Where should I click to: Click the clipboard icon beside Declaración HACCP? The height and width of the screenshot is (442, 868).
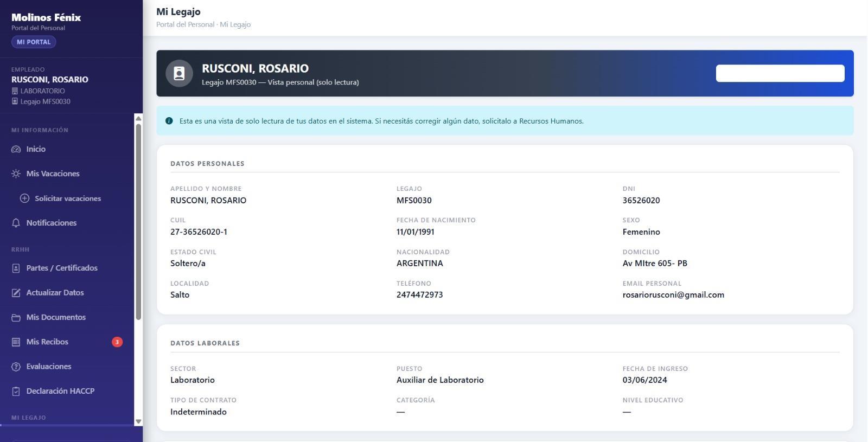coord(16,391)
